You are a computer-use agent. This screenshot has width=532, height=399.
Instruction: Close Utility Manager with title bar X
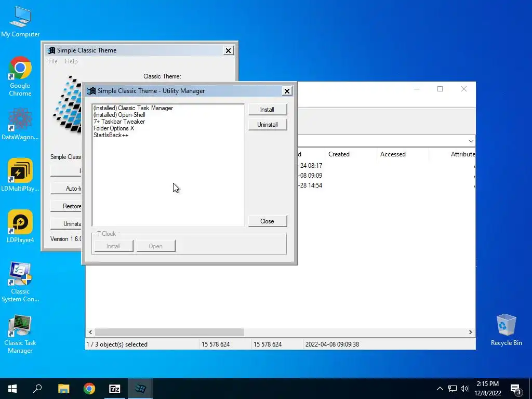pyautogui.click(x=287, y=91)
